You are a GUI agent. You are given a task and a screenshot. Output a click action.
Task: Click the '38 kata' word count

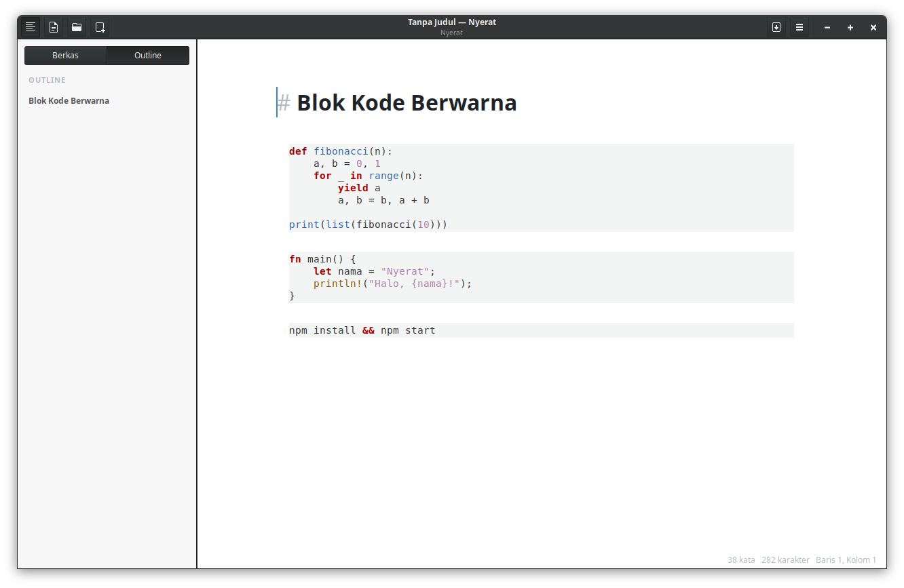[741, 560]
